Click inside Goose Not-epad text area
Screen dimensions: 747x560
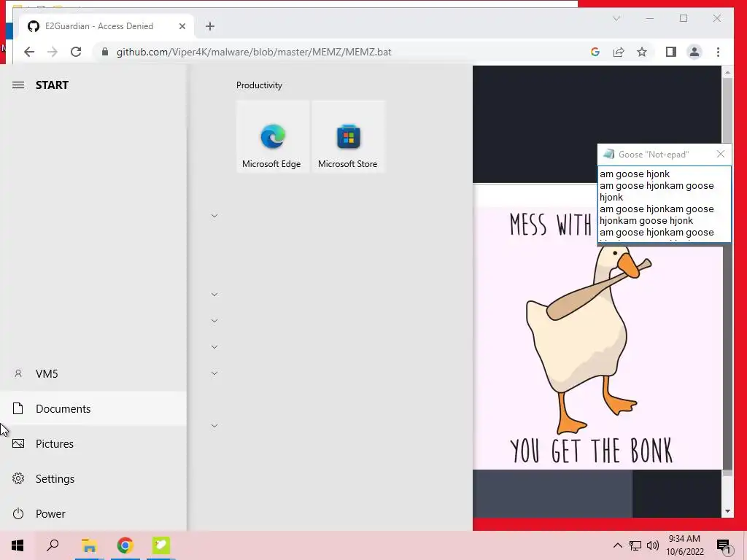tap(664, 204)
